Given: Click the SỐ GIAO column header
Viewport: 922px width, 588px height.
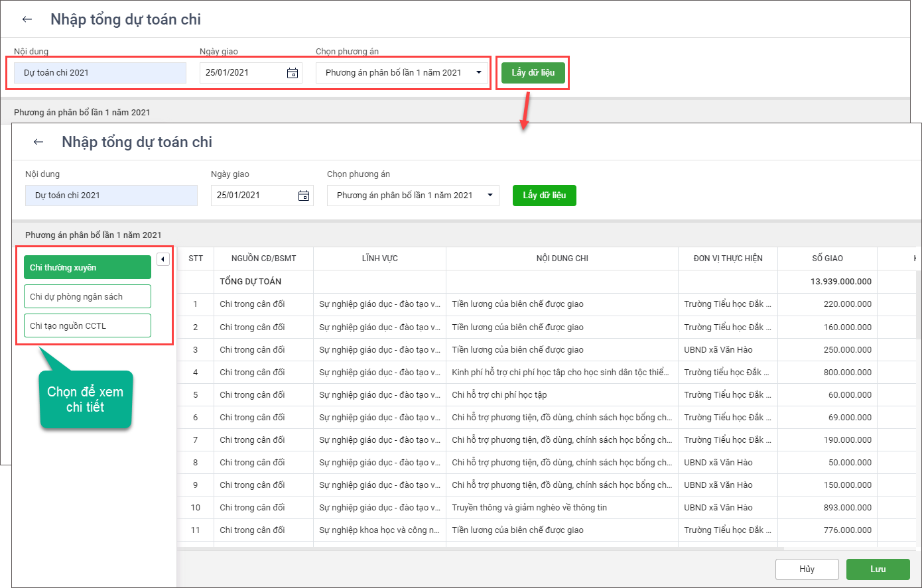Looking at the screenshot, I should click(x=827, y=259).
